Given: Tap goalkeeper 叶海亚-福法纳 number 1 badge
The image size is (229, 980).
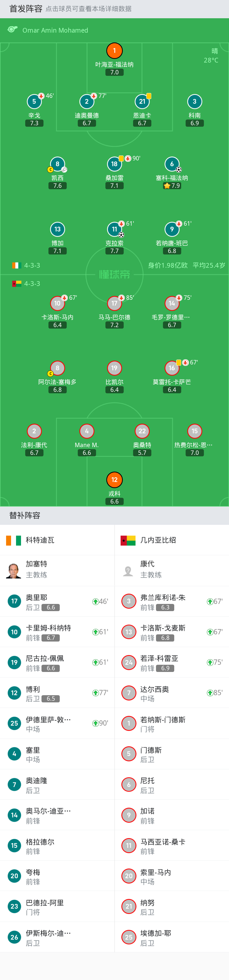Looking at the screenshot, I should pos(114,51).
